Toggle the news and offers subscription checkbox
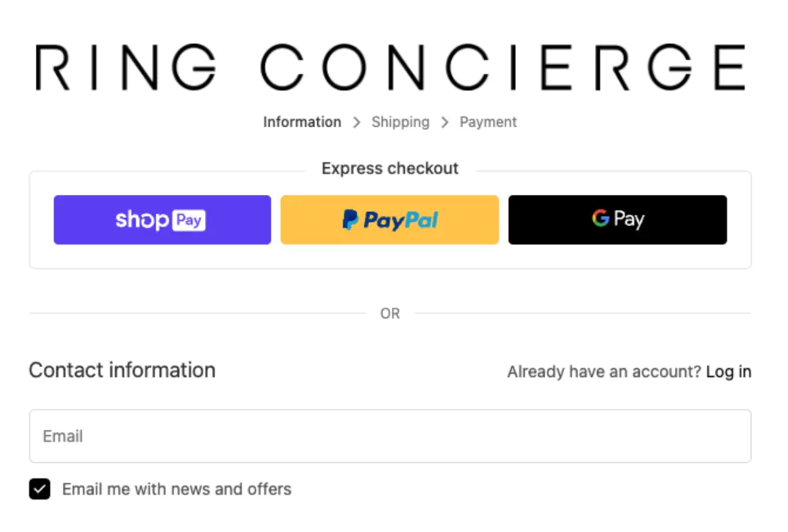This screenshot has height=532, width=788. tap(40, 489)
